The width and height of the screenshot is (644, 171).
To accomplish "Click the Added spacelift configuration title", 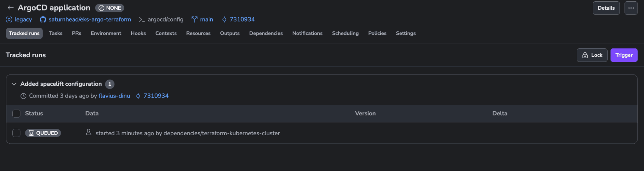I will [x=61, y=84].
